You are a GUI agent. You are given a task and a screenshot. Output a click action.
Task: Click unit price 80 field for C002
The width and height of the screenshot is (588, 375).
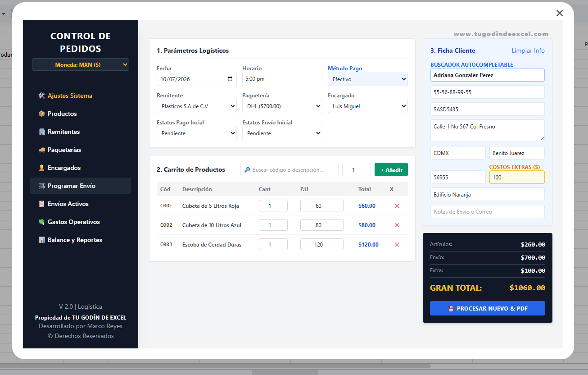click(x=322, y=225)
